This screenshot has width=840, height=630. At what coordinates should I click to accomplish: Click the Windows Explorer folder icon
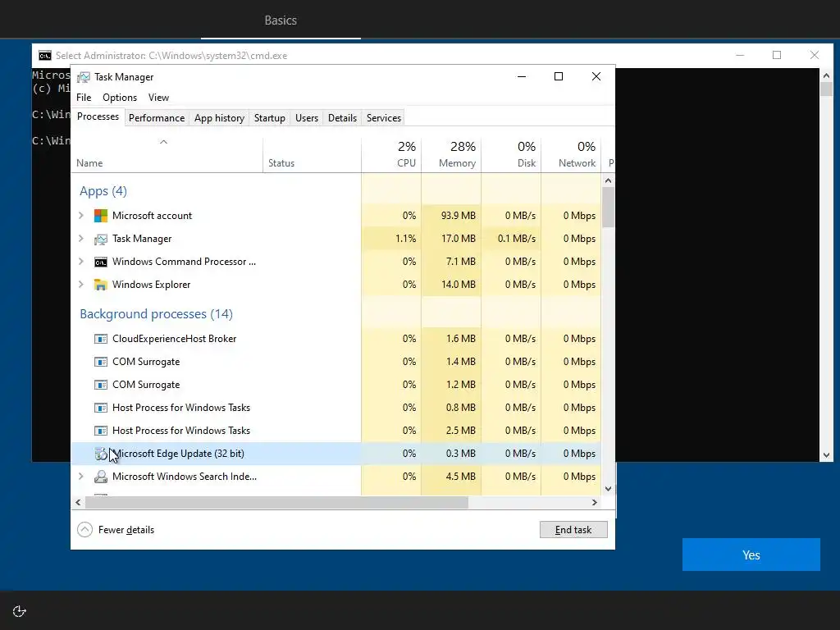101,285
